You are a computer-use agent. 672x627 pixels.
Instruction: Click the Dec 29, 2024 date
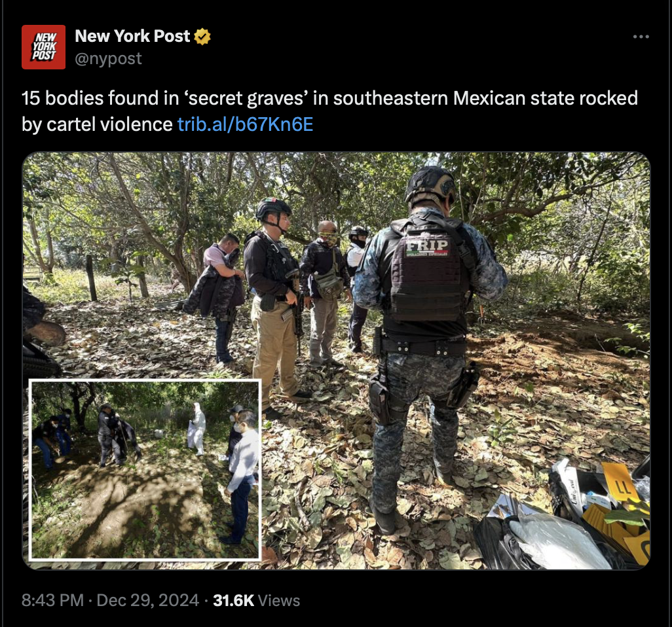tap(148, 600)
